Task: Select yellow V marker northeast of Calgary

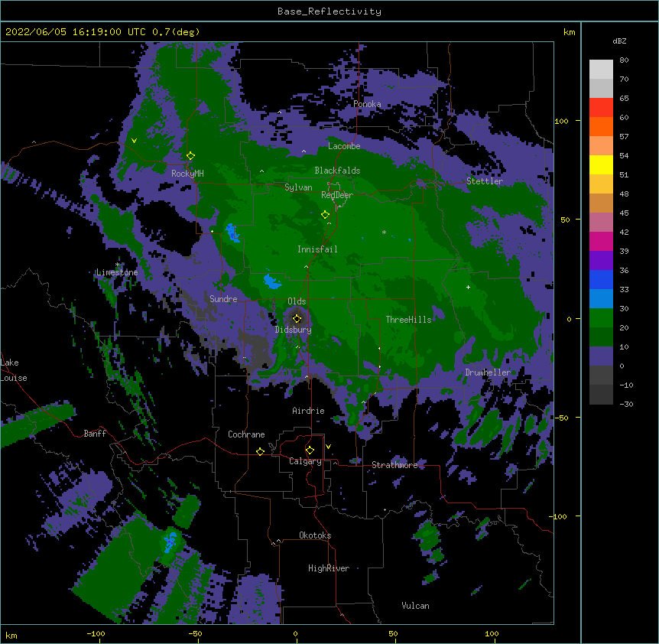Action: click(328, 447)
